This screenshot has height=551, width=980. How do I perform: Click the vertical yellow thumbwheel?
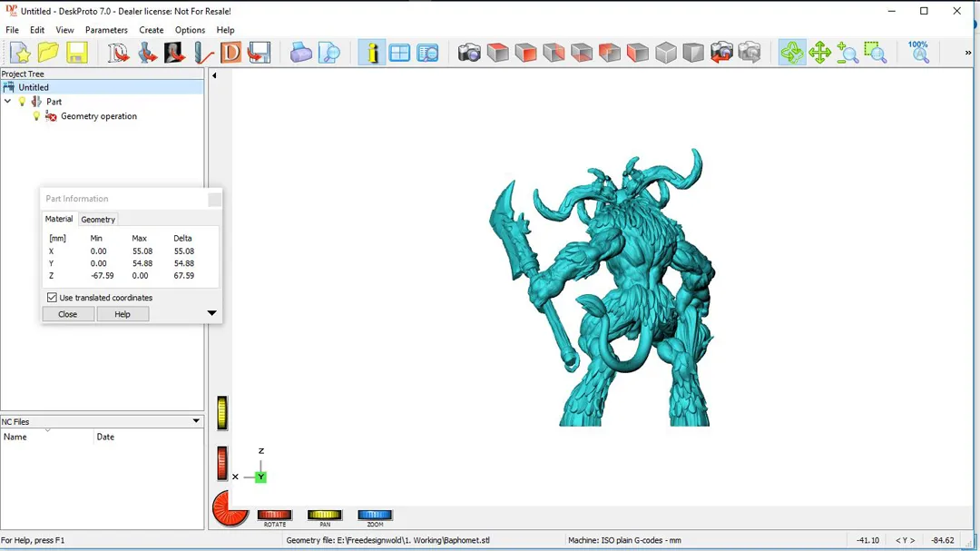coord(222,413)
